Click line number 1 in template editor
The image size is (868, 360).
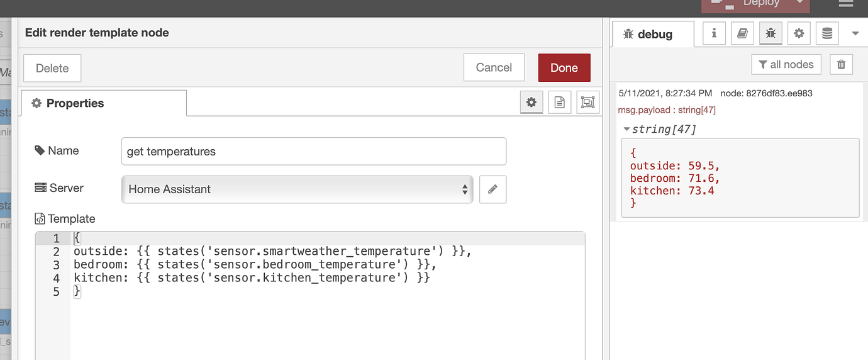point(57,239)
